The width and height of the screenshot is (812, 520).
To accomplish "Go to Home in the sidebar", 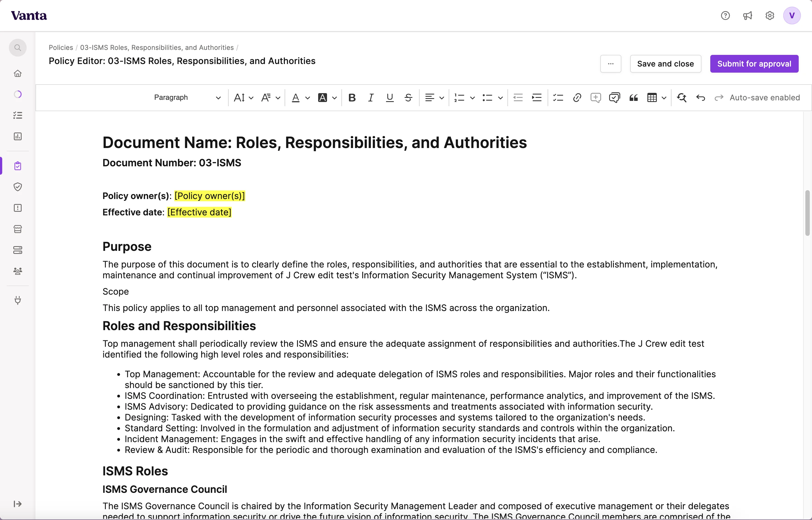I will pyautogui.click(x=17, y=73).
